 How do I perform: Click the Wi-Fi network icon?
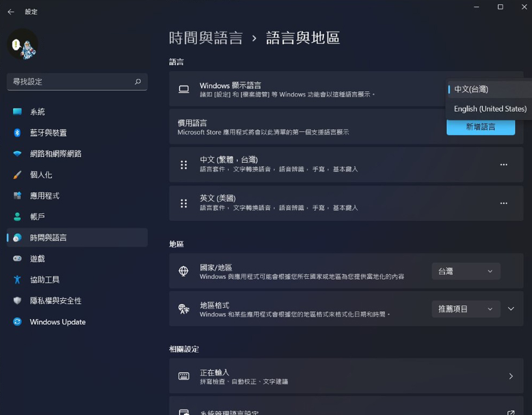click(x=18, y=154)
